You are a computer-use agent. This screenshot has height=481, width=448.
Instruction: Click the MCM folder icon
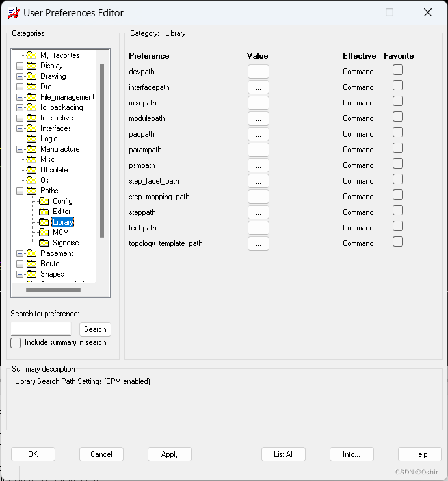[44, 232]
